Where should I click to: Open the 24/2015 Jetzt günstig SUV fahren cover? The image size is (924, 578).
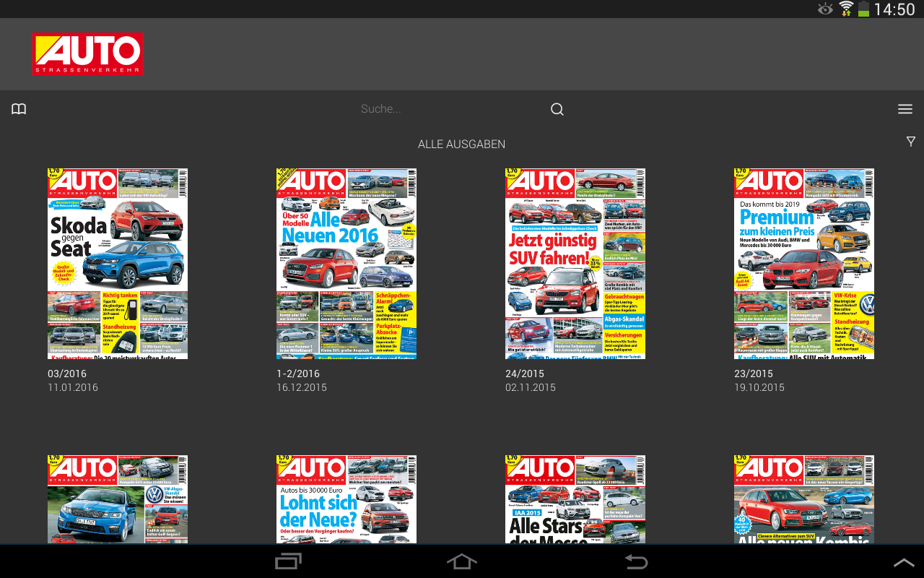pyautogui.click(x=575, y=264)
